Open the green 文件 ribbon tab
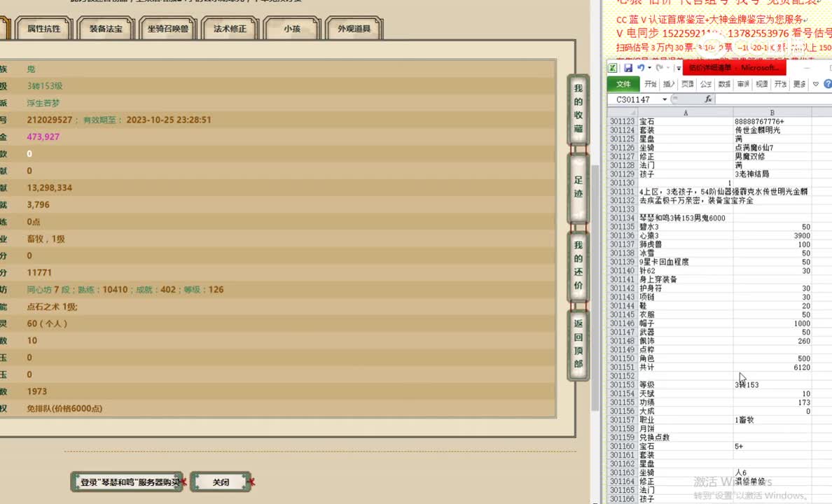 coord(623,83)
